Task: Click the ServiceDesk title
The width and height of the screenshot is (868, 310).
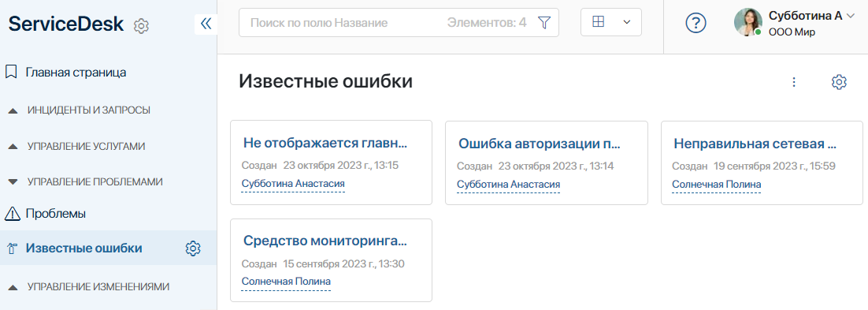Action: [66, 24]
